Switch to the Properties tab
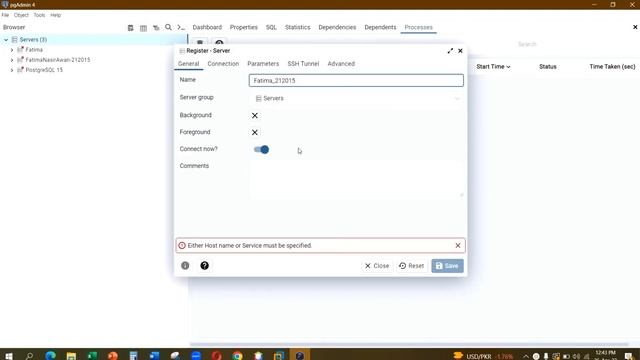Image resolution: width=640 pixels, height=360 pixels. tap(244, 27)
